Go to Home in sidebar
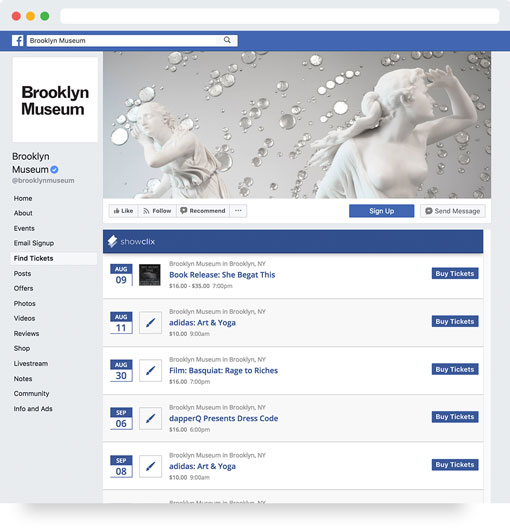The image size is (510, 530). 23,198
